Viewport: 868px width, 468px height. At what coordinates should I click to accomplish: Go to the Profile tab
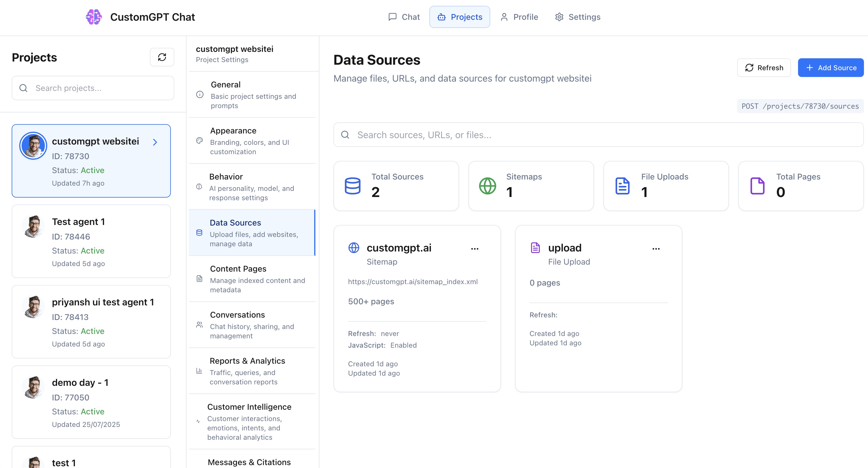[x=519, y=17]
